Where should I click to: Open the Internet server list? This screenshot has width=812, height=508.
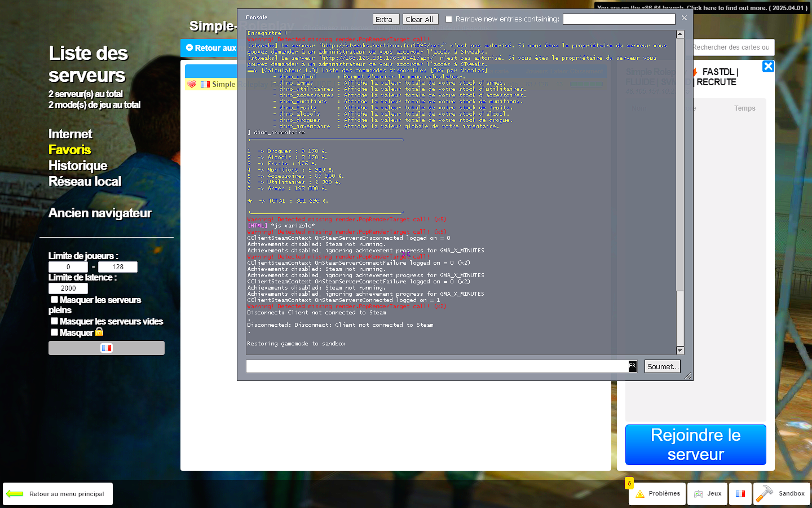click(x=70, y=134)
